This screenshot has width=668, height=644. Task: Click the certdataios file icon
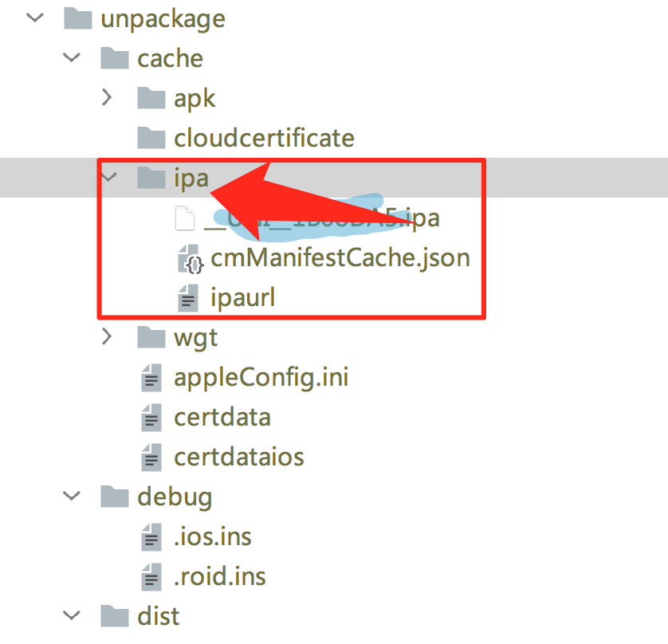click(151, 457)
